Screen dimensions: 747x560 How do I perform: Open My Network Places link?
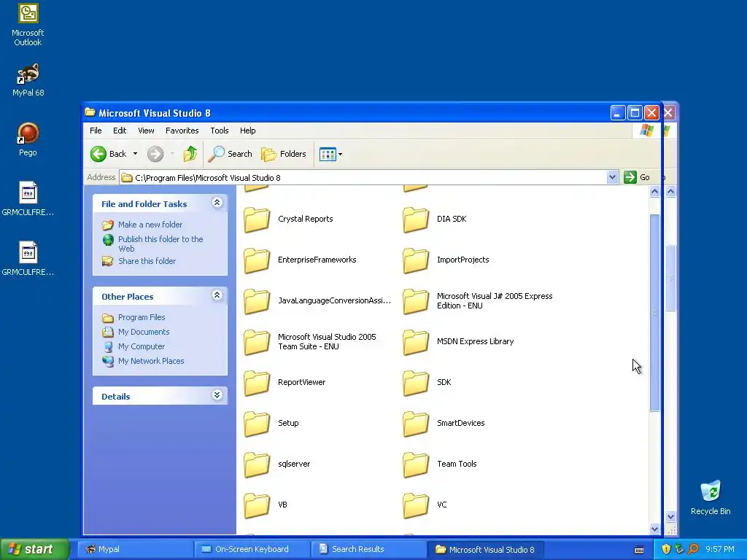click(151, 361)
